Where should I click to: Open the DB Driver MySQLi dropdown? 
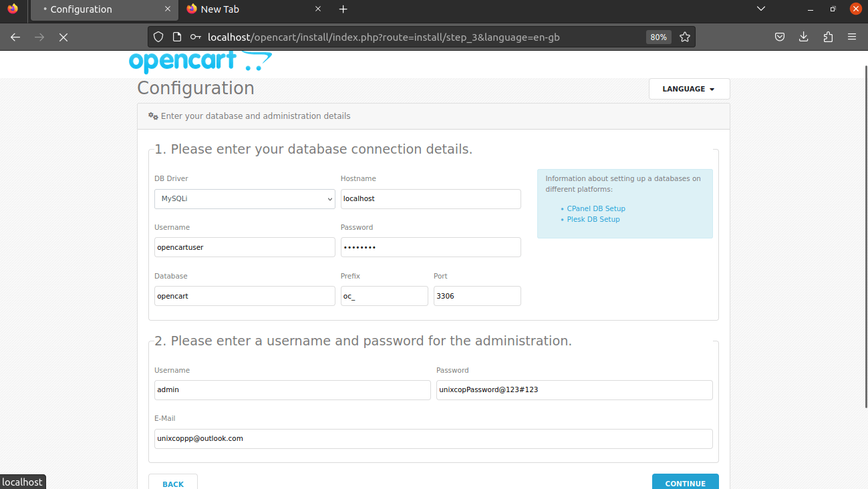pyautogui.click(x=245, y=199)
